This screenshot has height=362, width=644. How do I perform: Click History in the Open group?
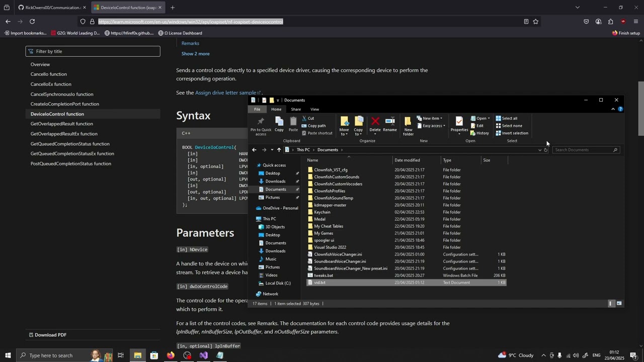[x=479, y=133]
